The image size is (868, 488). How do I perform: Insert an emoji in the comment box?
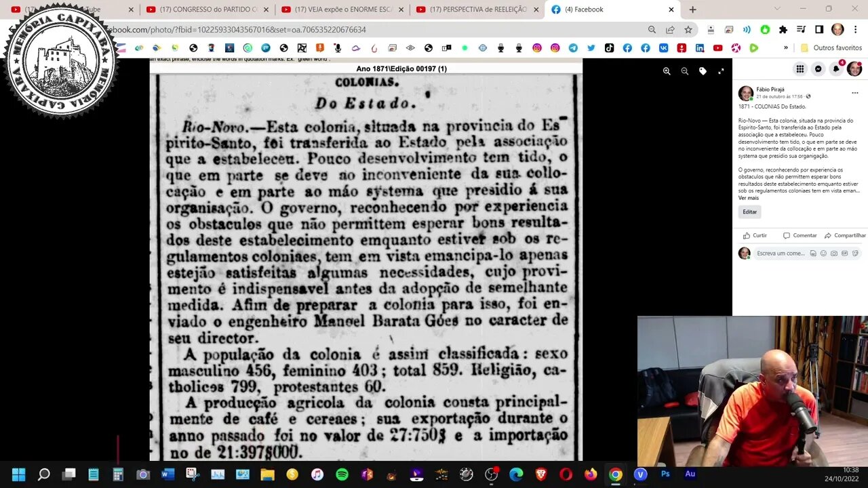point(823,253)
